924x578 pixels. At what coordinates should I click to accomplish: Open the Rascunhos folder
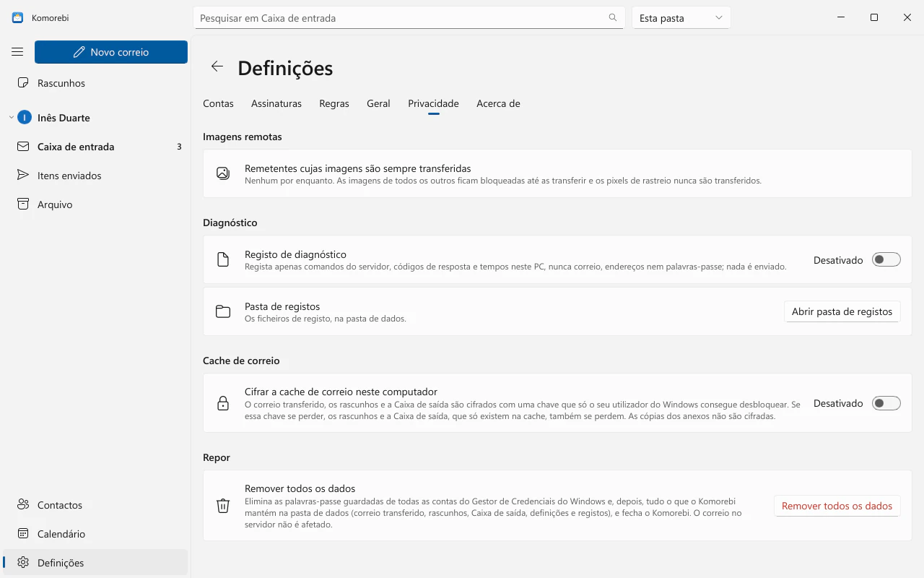[95, 83]
